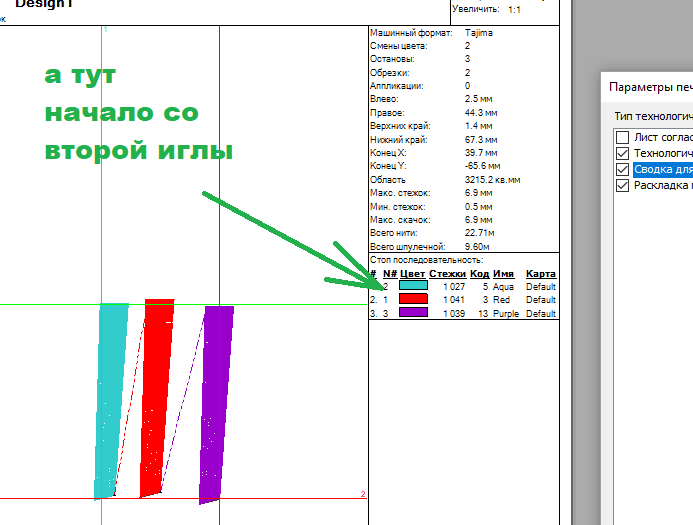693x525 pixels.
Task: Click the 'Код' column header
Action: [479, 274]
